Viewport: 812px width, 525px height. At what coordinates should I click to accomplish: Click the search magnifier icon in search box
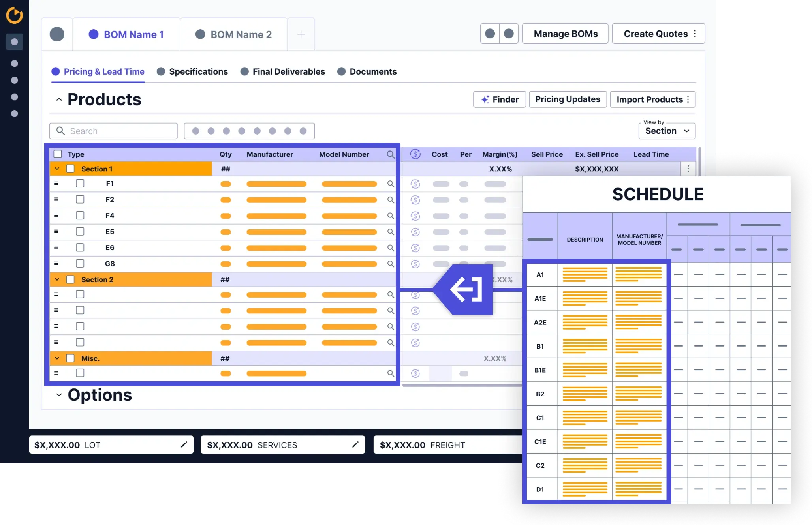(60, 131)
